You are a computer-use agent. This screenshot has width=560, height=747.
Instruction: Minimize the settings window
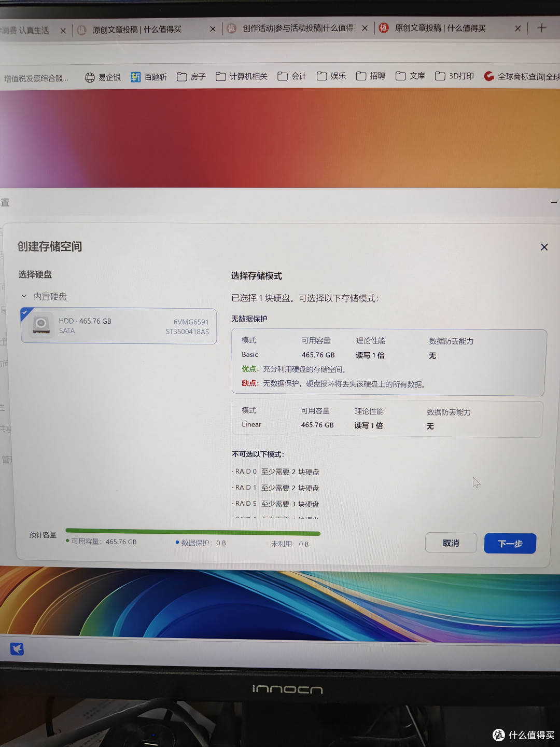click(x=554, y=202)
